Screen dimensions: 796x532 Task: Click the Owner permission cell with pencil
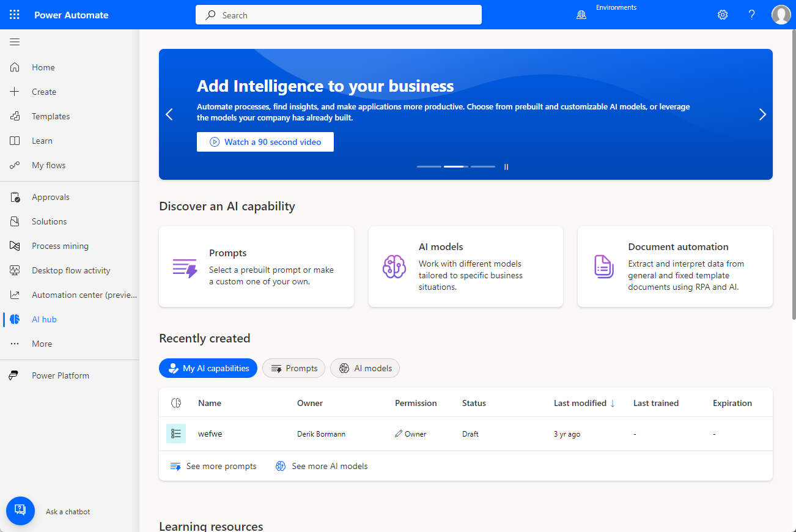click(411, 434)
